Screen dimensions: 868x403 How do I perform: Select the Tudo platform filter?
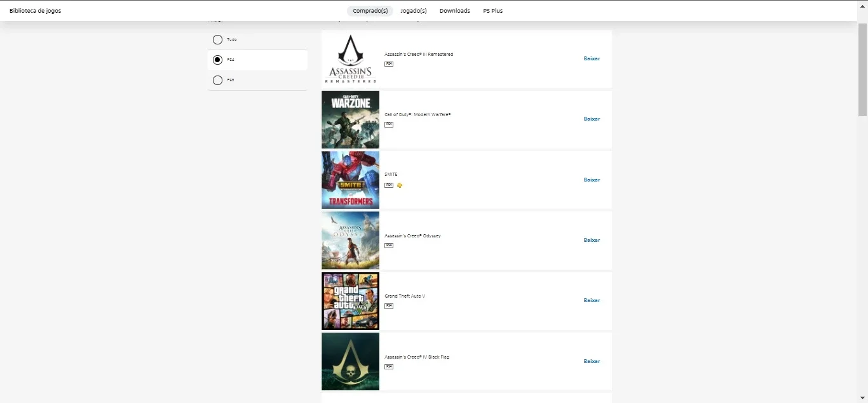tap(257, 39)
